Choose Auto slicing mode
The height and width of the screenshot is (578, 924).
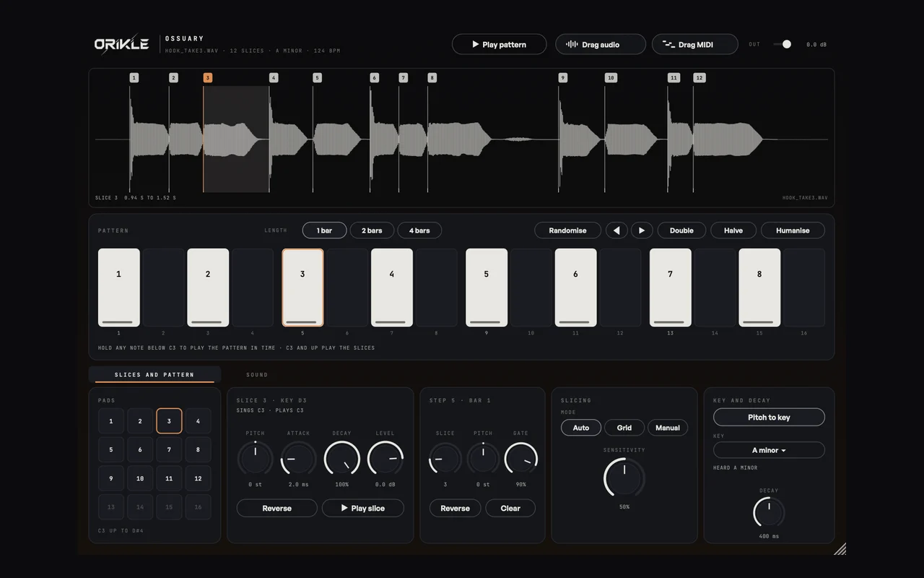pos(581,428)
